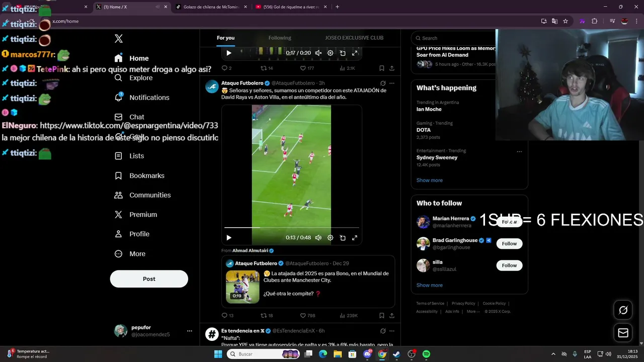The width and height of the screenshot is (644, 362).
Task: Enter fullscreen on the 0:20 video
Action: click(x=355, y=53)
